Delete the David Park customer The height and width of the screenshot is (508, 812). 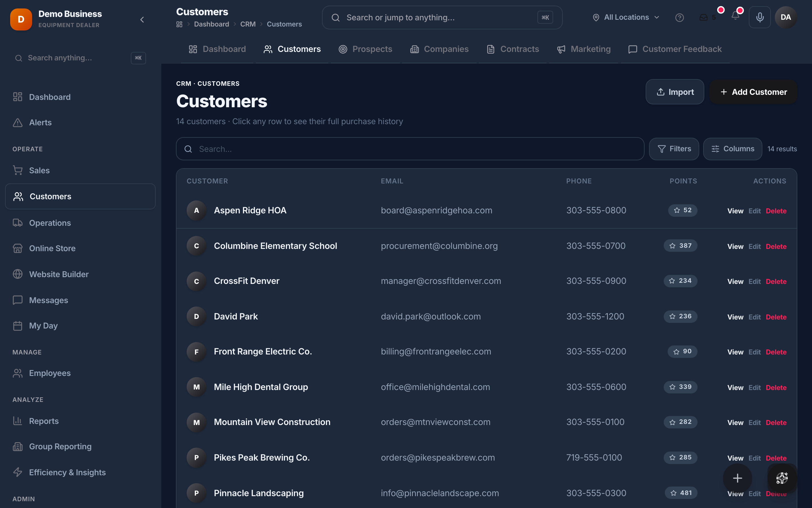coord(776,317)
